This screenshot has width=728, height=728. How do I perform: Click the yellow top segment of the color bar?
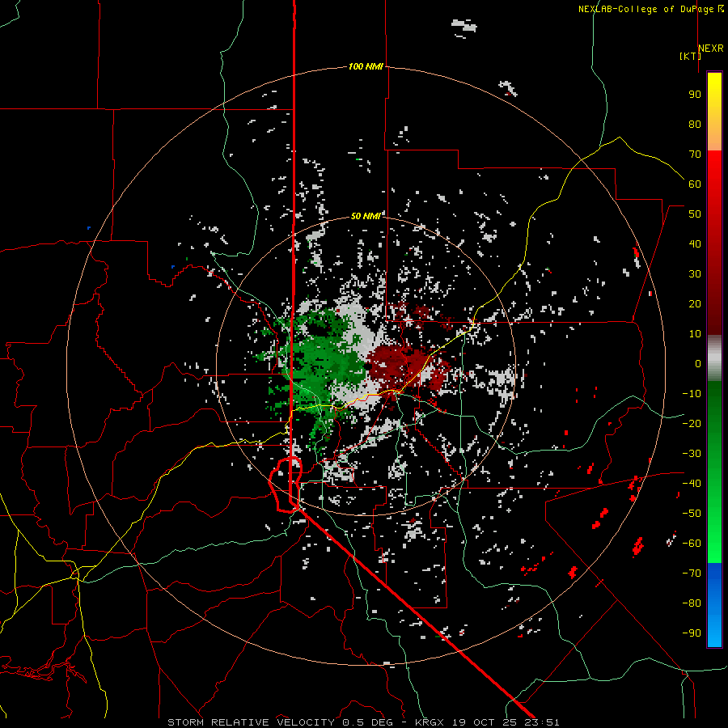pos(714,112)
